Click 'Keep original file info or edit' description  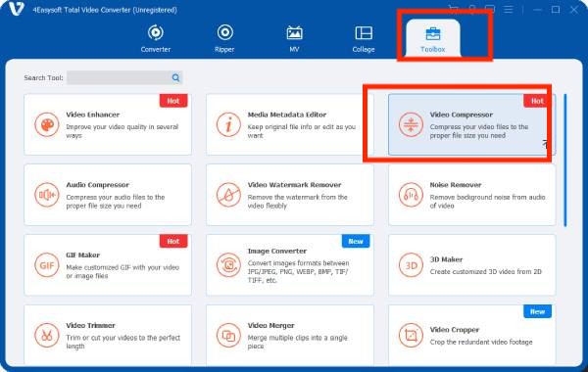coord(302,131)
